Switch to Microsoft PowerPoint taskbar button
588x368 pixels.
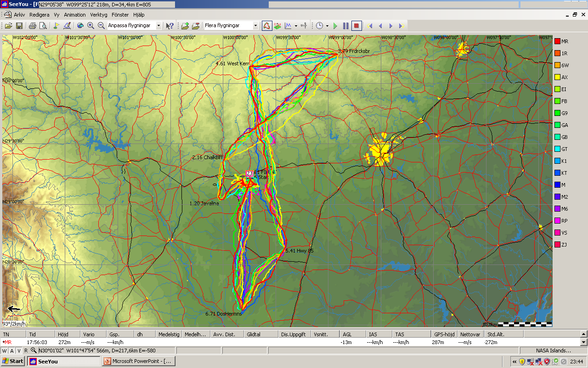[x=138, y=361]
